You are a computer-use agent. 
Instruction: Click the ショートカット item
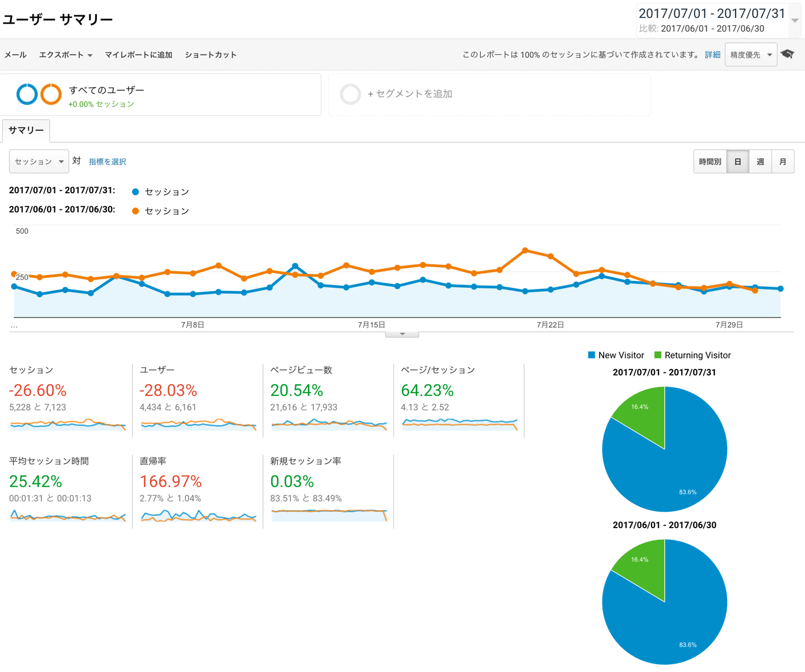click(x=210, y=55)
